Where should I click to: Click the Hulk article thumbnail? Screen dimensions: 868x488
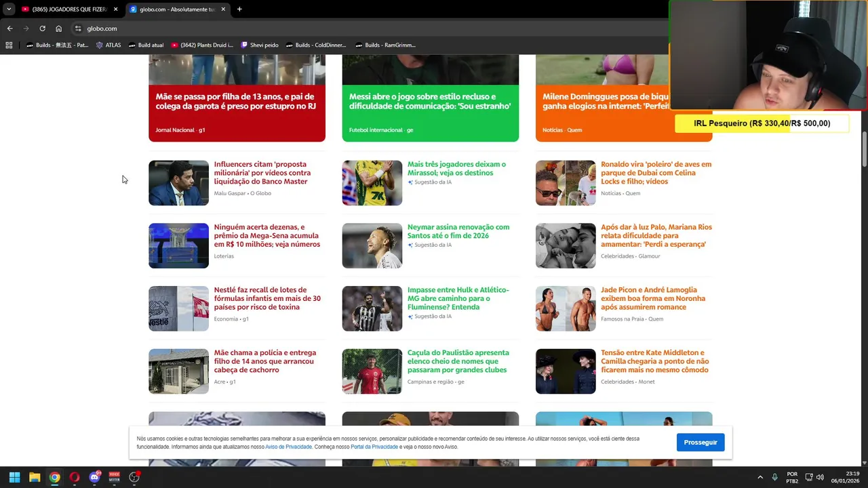coord(372,308)
